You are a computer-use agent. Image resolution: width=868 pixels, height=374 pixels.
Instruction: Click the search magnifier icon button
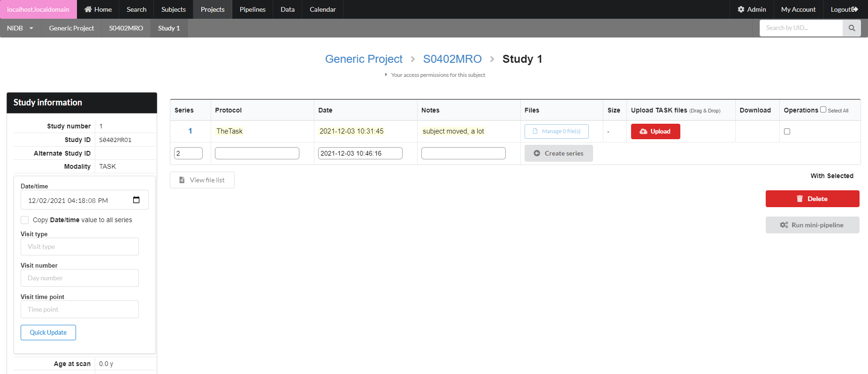click(x=852, y=28)
